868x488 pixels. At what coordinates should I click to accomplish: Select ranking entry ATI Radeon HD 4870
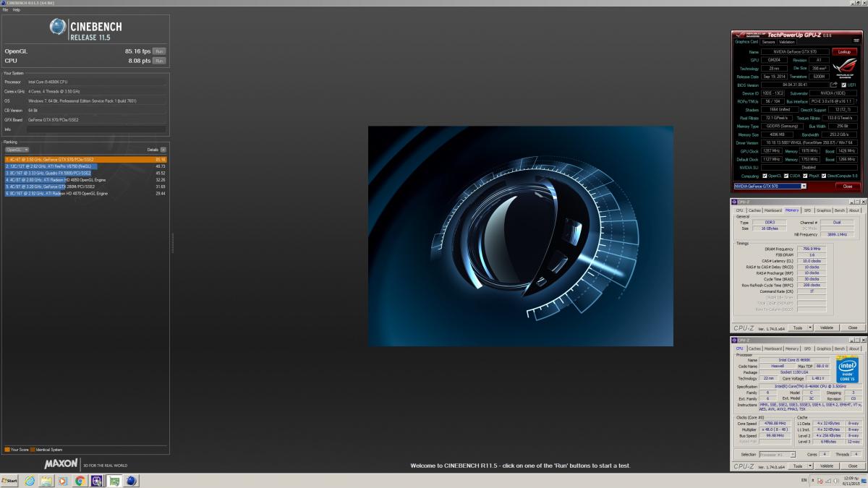point(85,194)
